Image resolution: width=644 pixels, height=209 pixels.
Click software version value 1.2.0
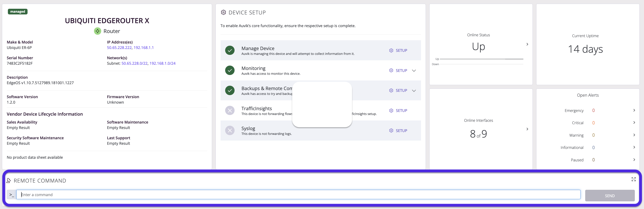[x=11, y=102]
